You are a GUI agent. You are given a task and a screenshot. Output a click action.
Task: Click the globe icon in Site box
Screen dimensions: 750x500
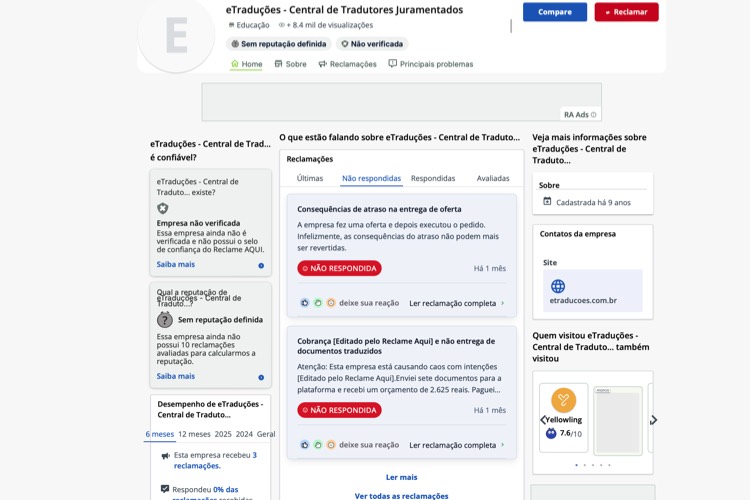pos(558,286)
